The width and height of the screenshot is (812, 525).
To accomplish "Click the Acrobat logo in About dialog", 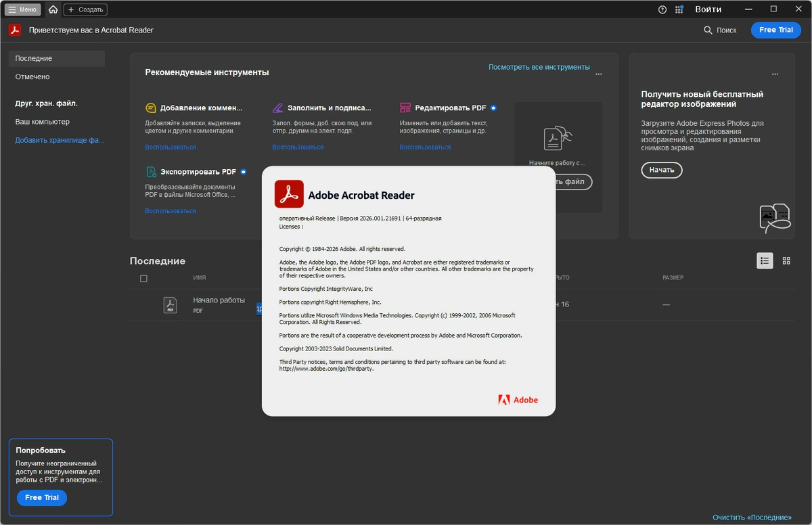I will (x=289, y=194).
